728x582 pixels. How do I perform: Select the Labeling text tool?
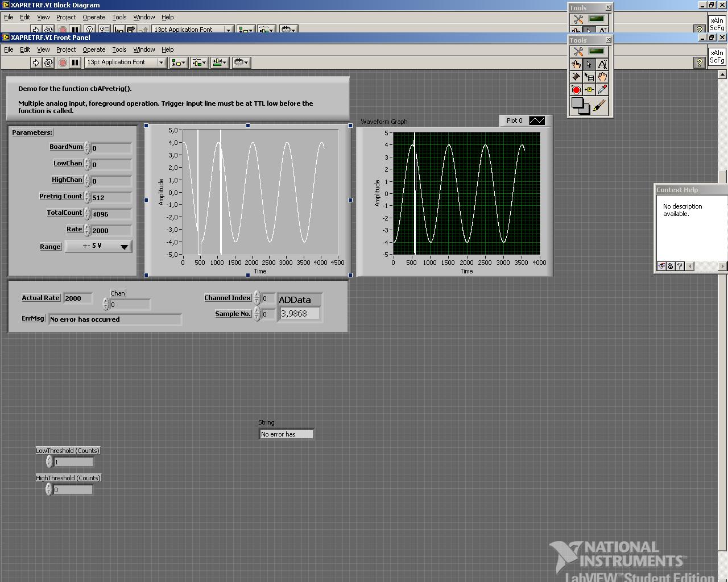click(x=602, y=64)
